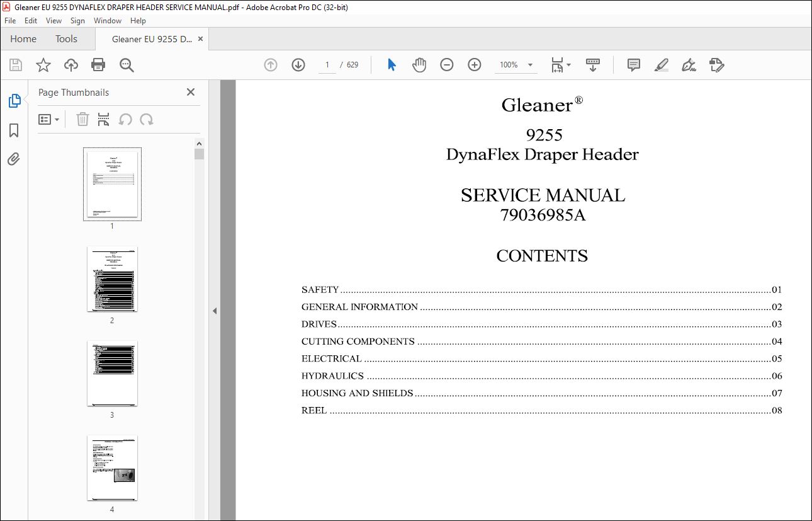Open the View menu

coord(54,21)
